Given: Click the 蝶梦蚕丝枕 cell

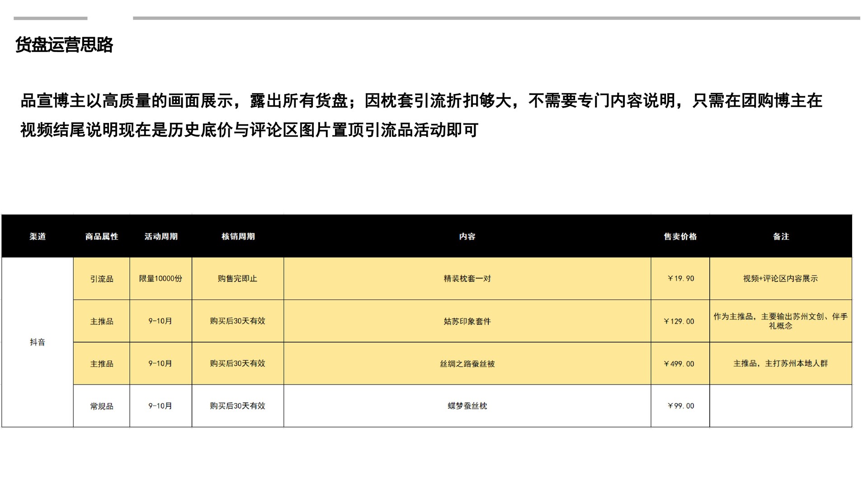Looking at the screenshot, I should coord(467,406).
